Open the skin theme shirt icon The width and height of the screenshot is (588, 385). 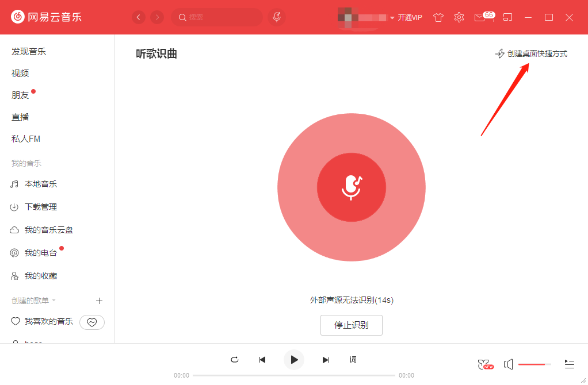[x=438, y=18]
